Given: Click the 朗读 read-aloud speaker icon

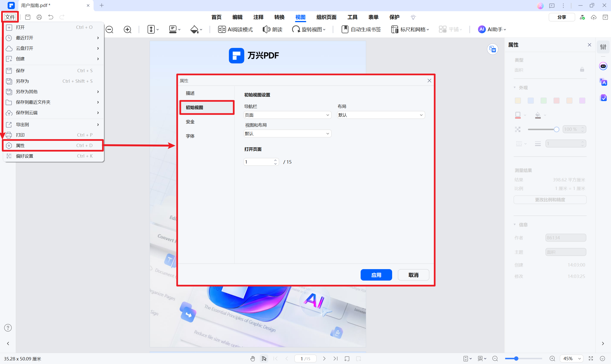Looking at the screenshot, I should click(266, 29).
